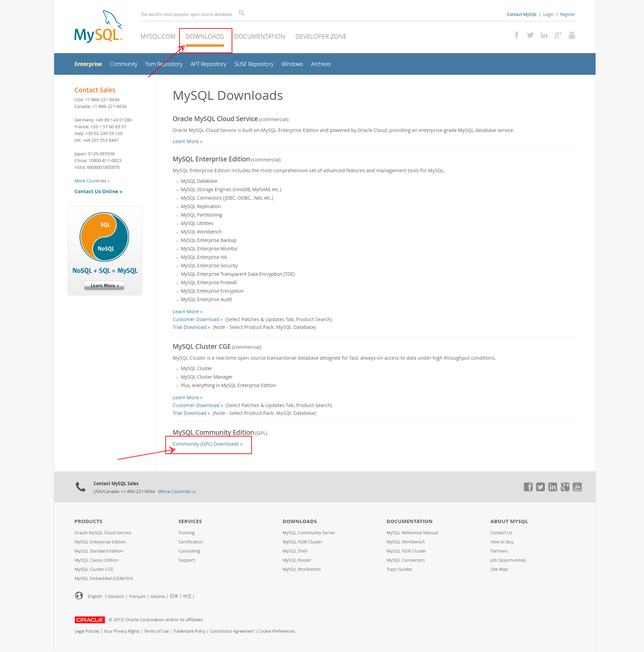Viewport: 644px width, 652px height.
Task: Click the Login link
Action: (548, 15)
